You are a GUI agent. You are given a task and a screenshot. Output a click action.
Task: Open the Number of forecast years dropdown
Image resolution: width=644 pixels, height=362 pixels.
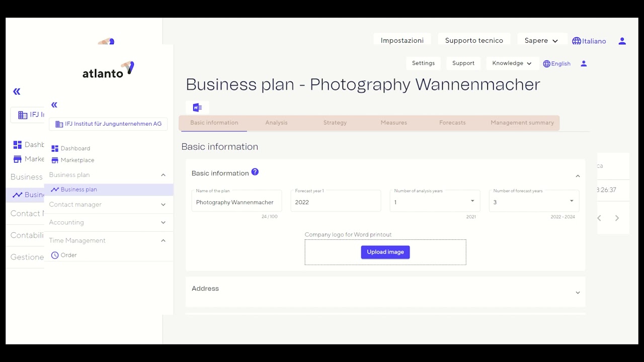[571, 200]
